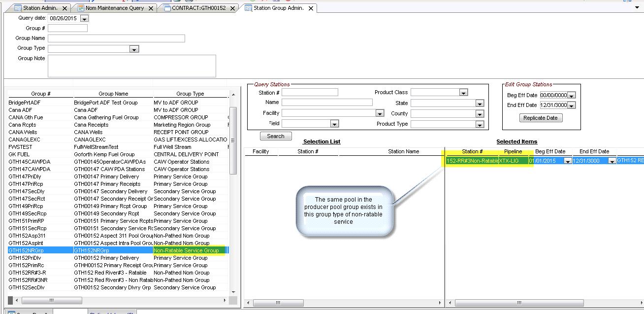
Task: Click the Group Note text area
Action: pos(131,66)
